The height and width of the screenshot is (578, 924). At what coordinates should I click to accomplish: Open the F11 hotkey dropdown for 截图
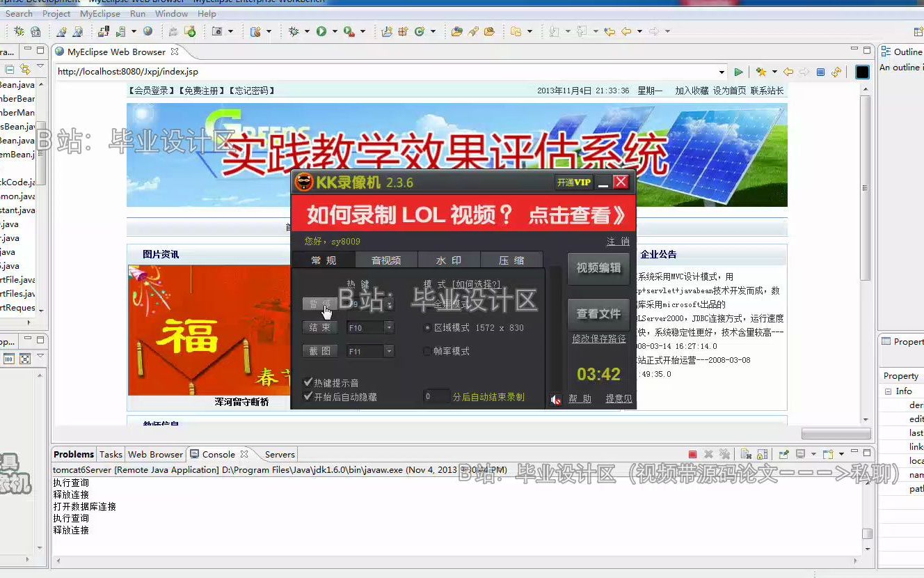click(x=389, y=351)
